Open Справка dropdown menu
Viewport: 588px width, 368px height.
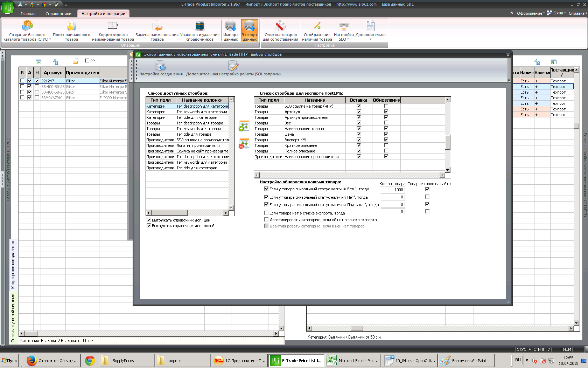(x=578, y=13)
